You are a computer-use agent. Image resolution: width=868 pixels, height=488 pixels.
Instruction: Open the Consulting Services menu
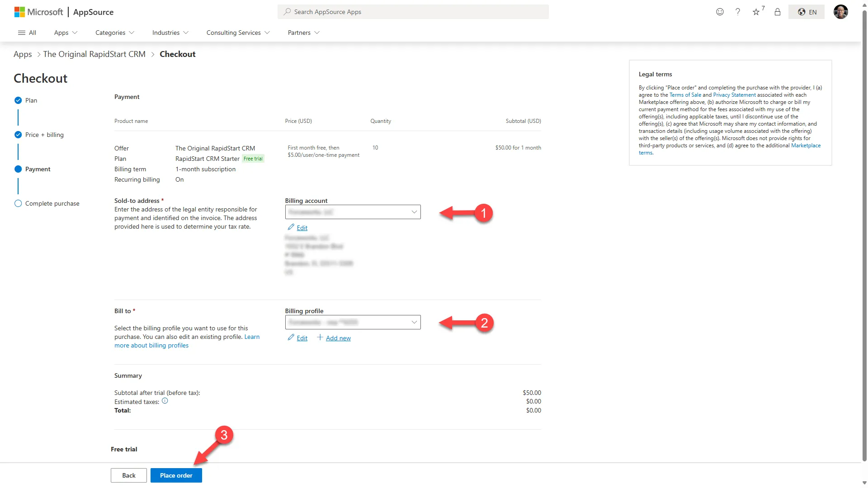click(238, 33)
